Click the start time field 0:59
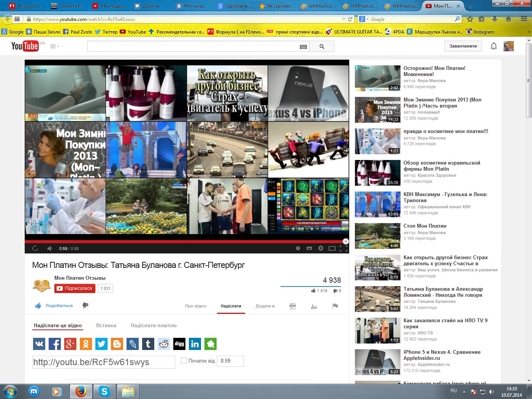532x399 pixels. pyautogui.click(x=230, y=361)
